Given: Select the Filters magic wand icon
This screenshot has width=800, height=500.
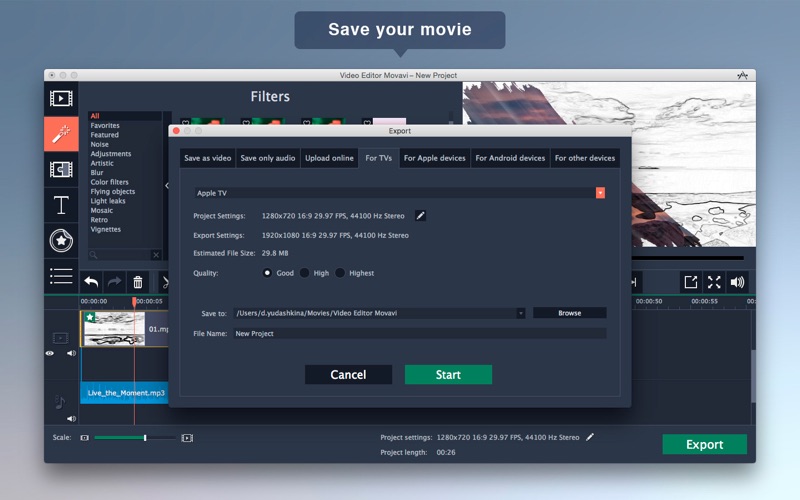Looking at the screenshot, I should click(x=61, y=134).
